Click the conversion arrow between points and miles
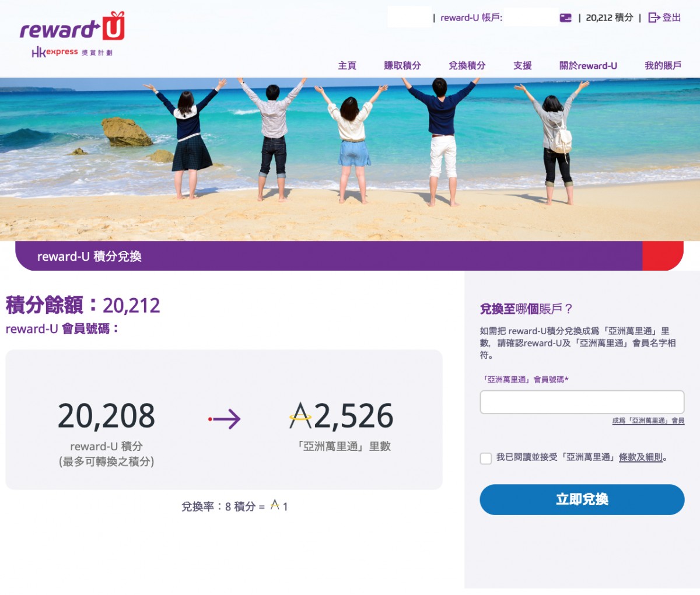The height and width of the screenshot is (595, 700). (x=225, y=419)
